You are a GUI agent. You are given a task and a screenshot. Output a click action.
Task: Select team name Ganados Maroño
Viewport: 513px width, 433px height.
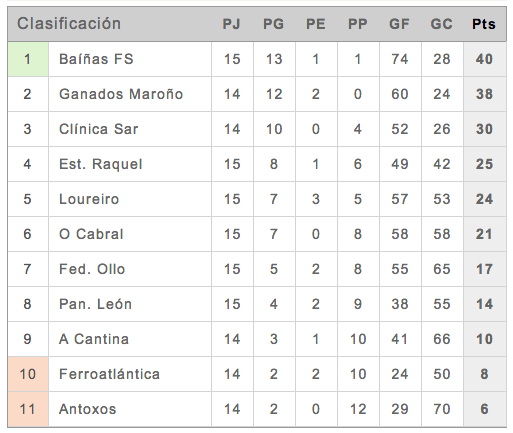pyautogui.click(x=121, y=94)
